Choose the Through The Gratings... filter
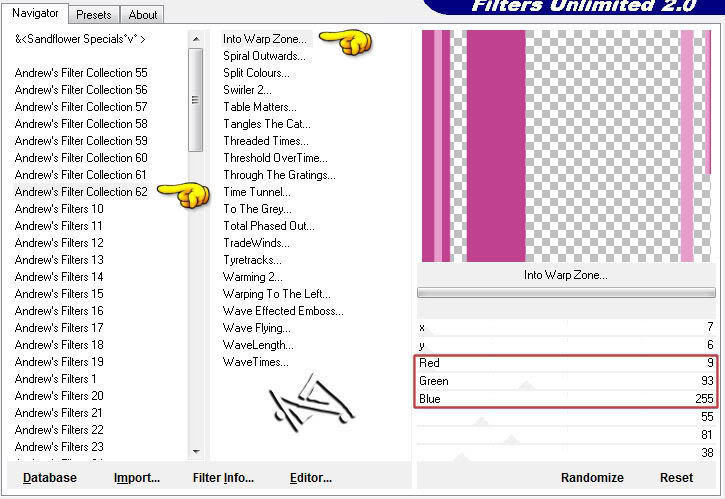The image size is (725, 499). coord(279,175)
